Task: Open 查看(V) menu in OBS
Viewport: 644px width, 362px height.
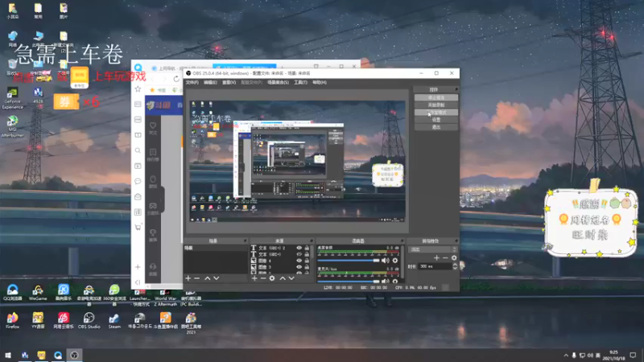Action: click(229, 83)
